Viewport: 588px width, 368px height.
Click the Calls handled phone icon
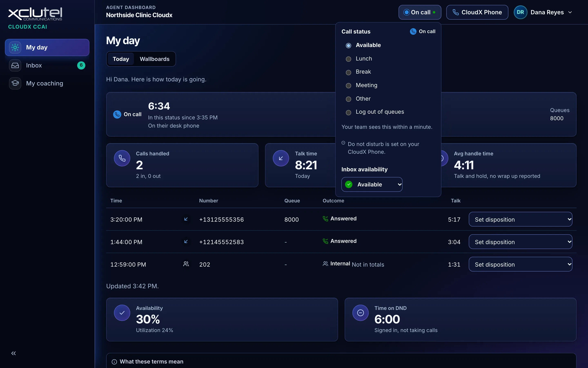(x=122, y=158)
